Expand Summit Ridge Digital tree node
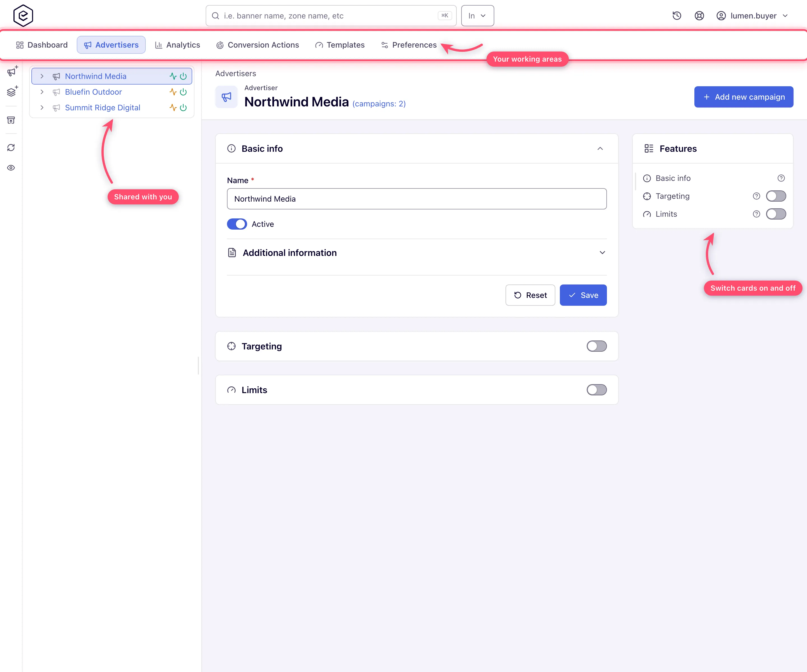The width and height of the screenshot is (807, 672). [x=42, y=108]
